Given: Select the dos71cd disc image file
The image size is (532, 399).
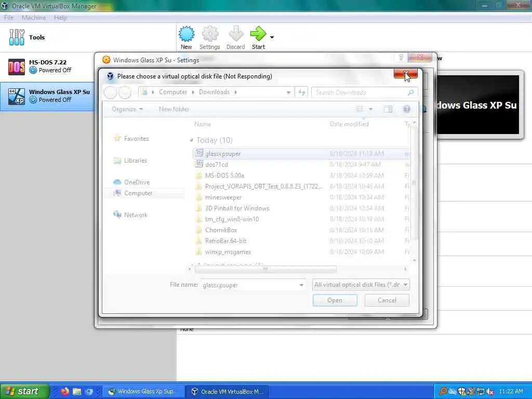Looking at the screenshot, I should [x=301, y=165].
